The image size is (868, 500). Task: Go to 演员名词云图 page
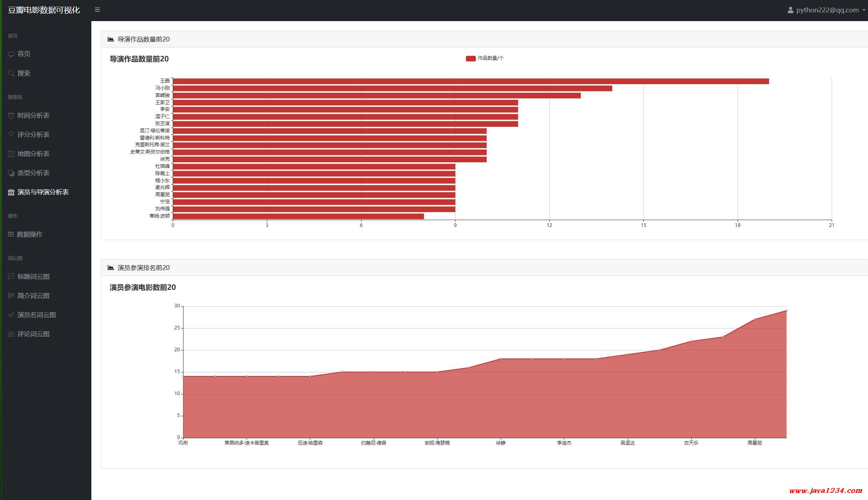click(36, 315)
